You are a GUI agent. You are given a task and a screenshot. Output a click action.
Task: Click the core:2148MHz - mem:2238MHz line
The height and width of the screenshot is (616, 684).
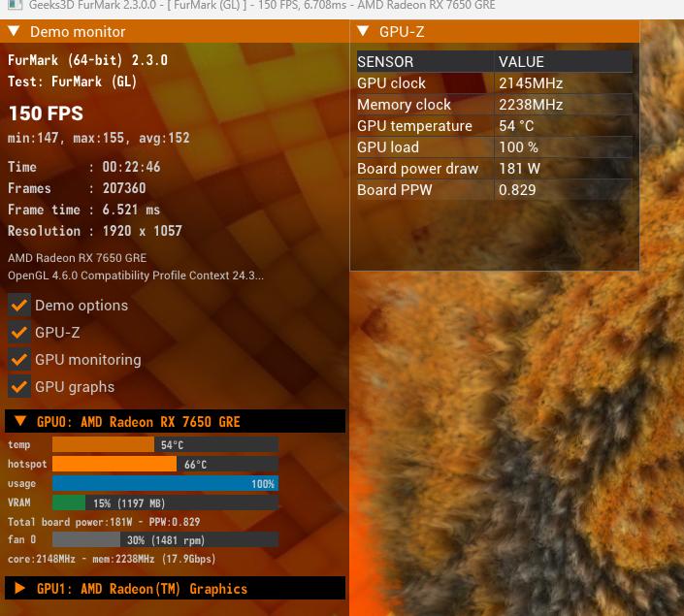click(112, 559)
